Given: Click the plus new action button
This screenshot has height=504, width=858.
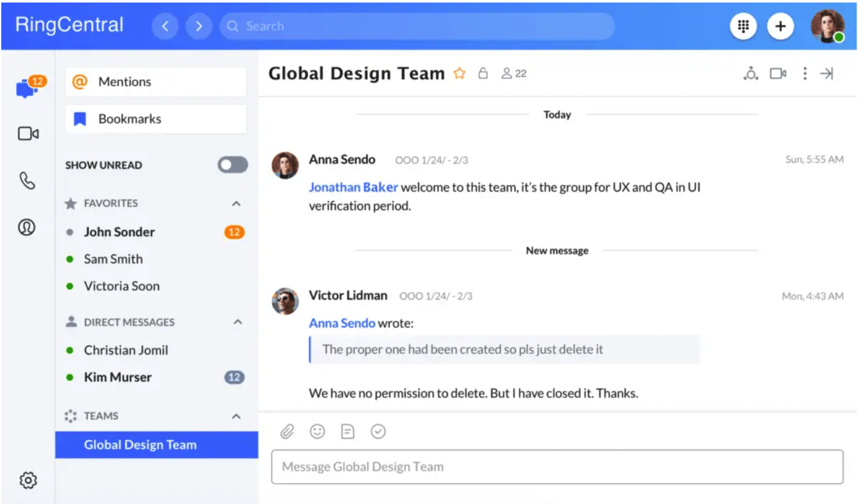Looking at the screenshot, I should (781, 27).
